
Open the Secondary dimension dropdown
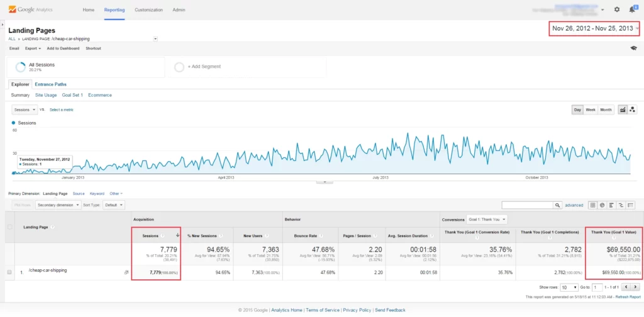58,205
